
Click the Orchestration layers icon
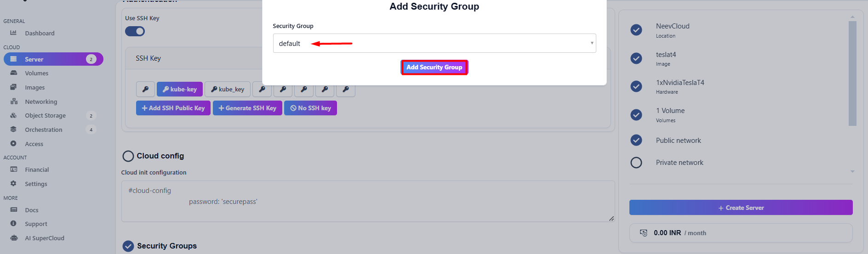click(x=13, y=130)
